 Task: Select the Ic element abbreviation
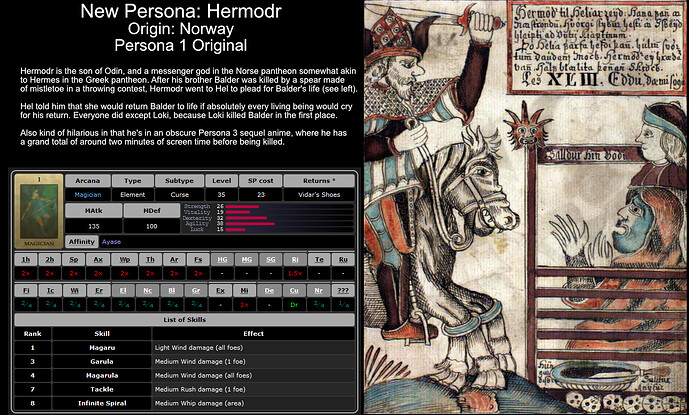click(51, 291)
